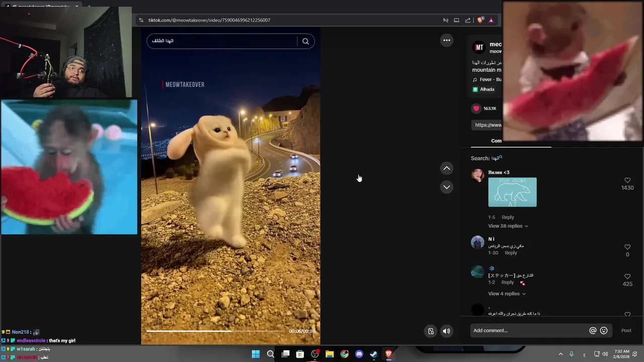The image size is (644, 362).
Task: Like the comment by Виляя <3
Action: point(627,180)
